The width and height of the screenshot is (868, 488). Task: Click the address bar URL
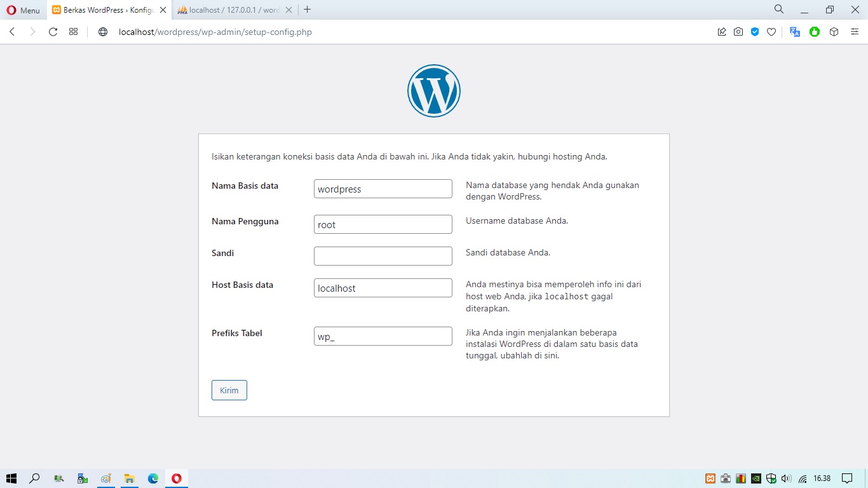[215, 32]
